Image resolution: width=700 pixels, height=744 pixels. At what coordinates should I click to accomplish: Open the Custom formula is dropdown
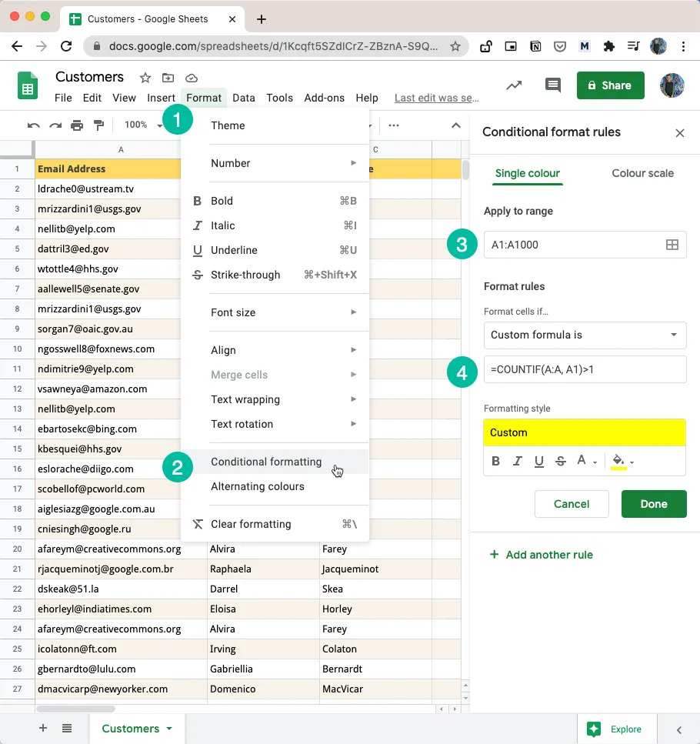coord(584,335)
